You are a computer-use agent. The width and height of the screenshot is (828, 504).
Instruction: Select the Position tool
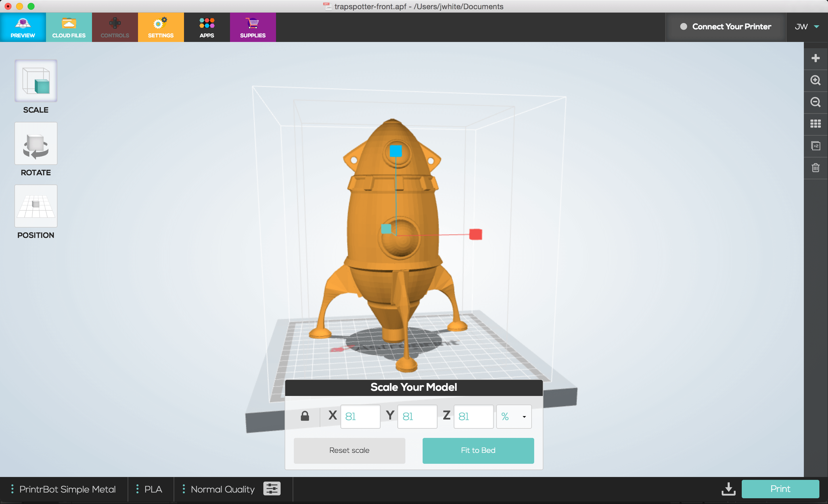[36, 206]
